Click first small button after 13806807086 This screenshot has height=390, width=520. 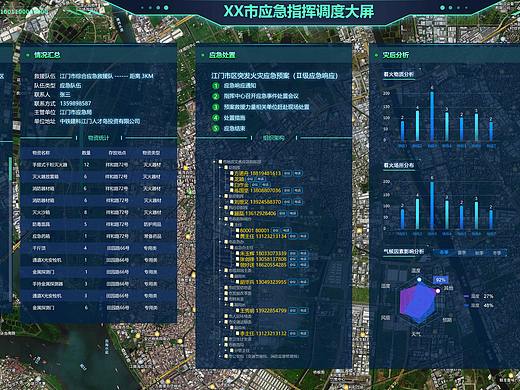pos(287,190)
